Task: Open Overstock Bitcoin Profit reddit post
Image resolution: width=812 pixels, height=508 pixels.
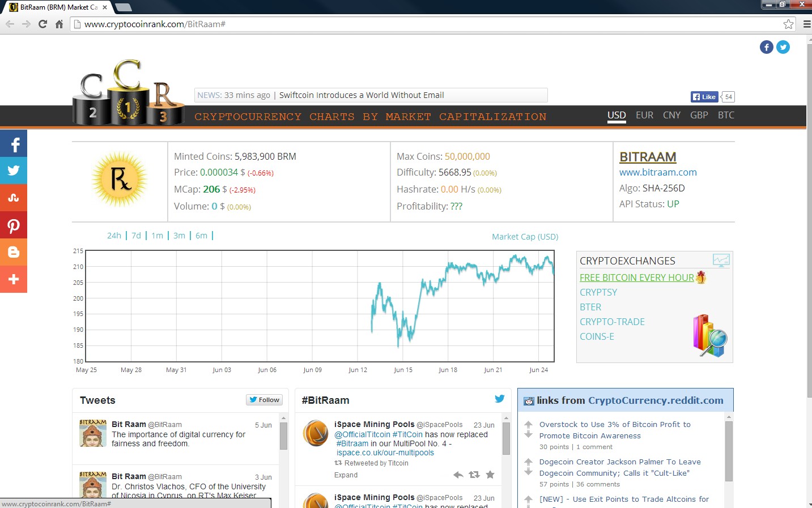Action: point(615,430)
